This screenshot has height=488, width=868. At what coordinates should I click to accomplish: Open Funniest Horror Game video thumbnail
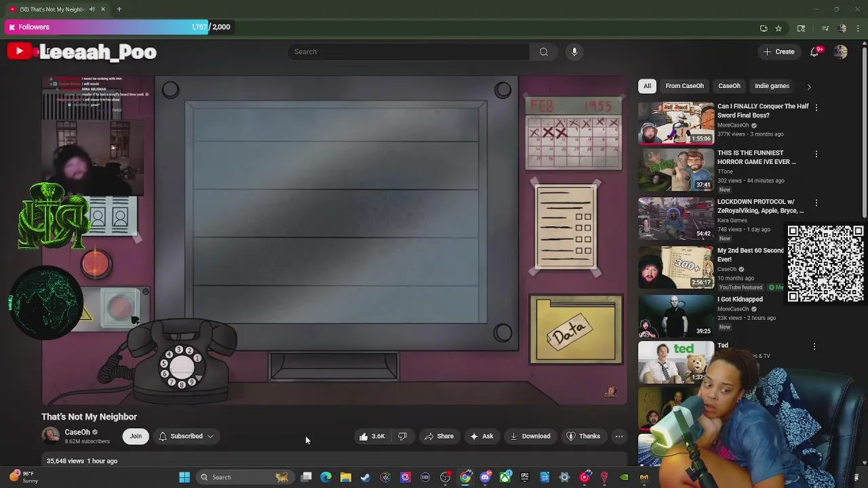(x=676, y=169)
